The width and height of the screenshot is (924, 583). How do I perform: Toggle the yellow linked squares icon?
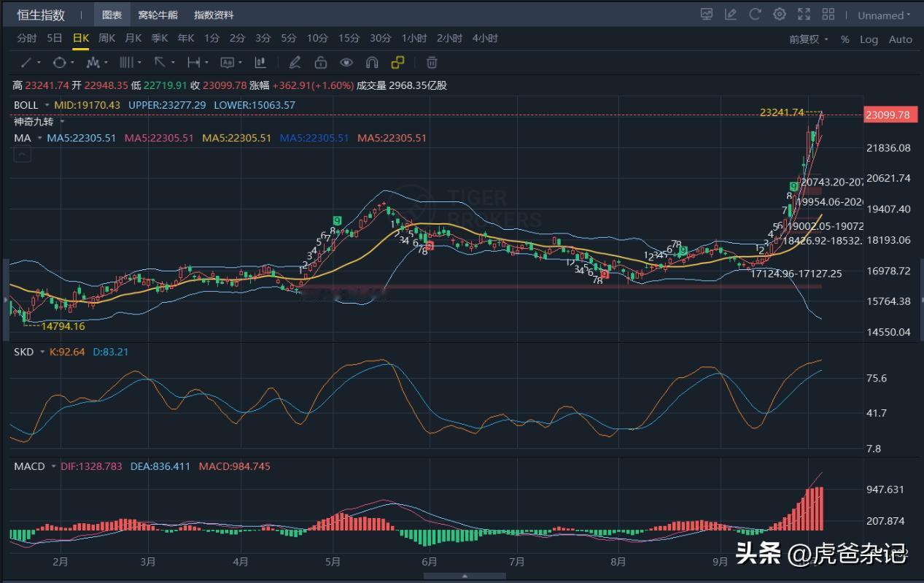click(x=397, y=63)
